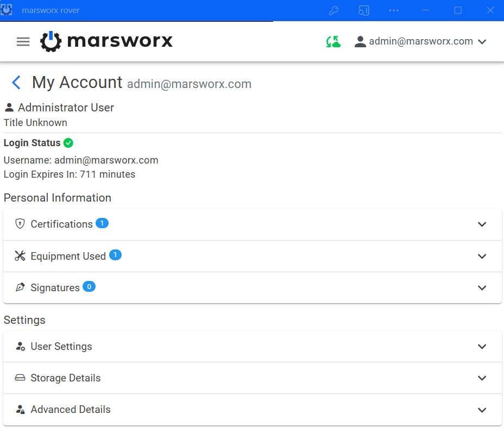This screenshot has height=445, width=504.
Task: Click the green user sync icon
Action: coord(333,41)
